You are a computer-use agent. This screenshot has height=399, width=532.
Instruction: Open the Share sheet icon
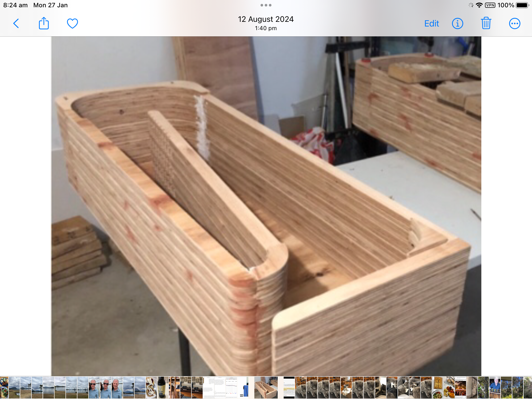click(x=44, y=23)
